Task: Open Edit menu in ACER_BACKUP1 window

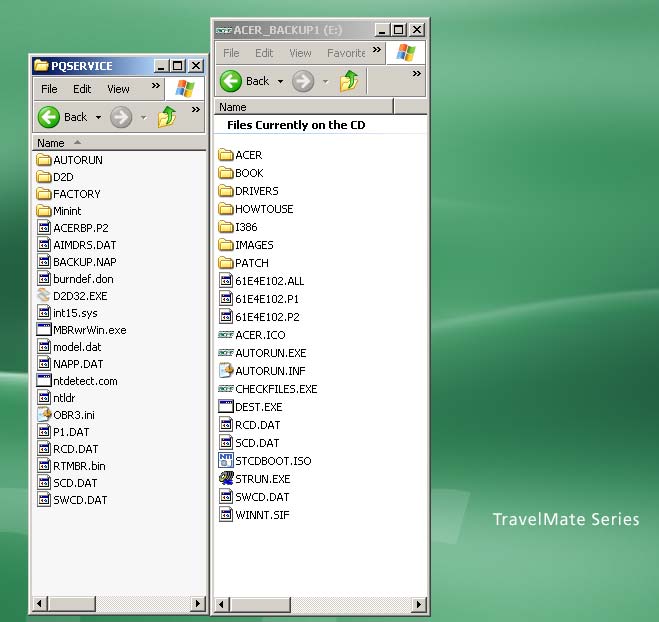Action: click(x=264, y=53)
